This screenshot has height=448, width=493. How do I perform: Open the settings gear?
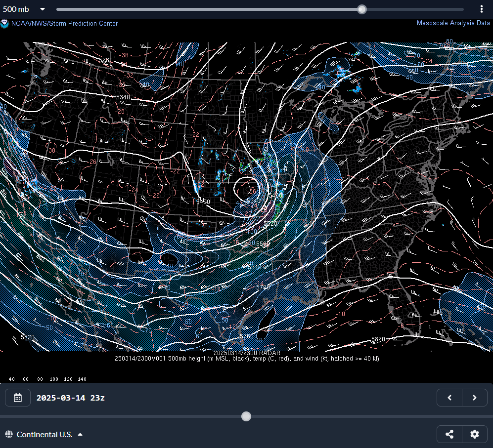475,434
